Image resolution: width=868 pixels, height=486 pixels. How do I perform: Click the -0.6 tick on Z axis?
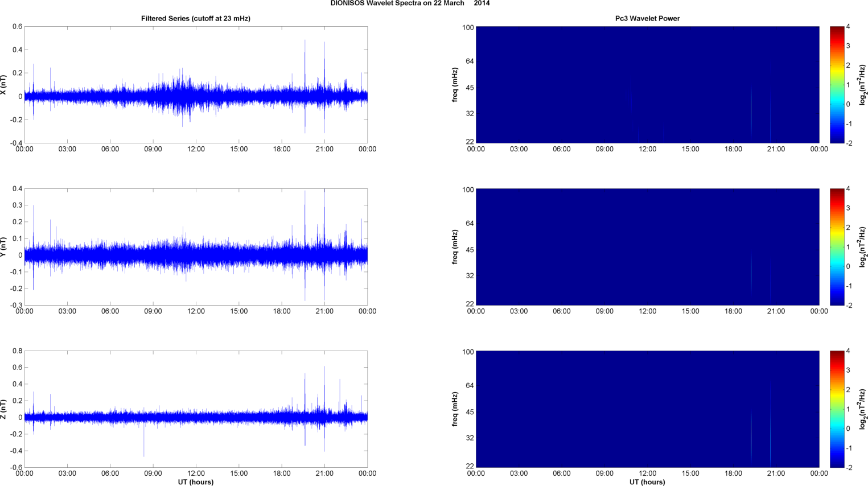(x=15, y=468)
